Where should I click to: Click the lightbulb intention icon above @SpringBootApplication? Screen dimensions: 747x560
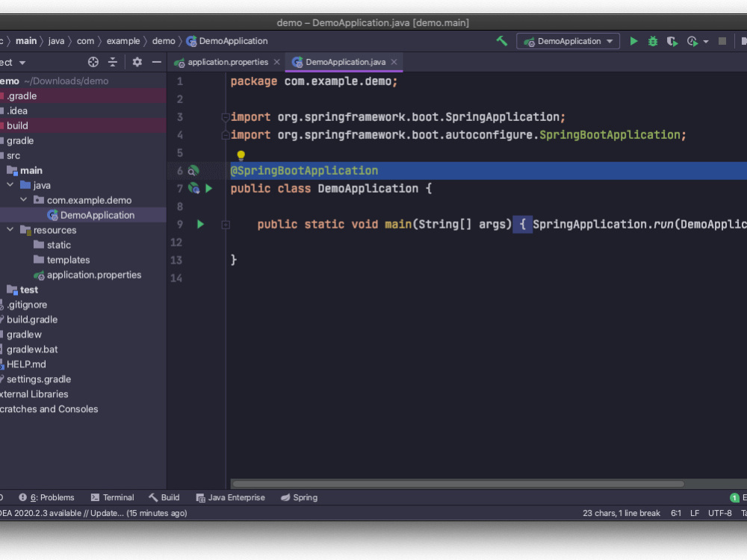(x=240, y=154)
